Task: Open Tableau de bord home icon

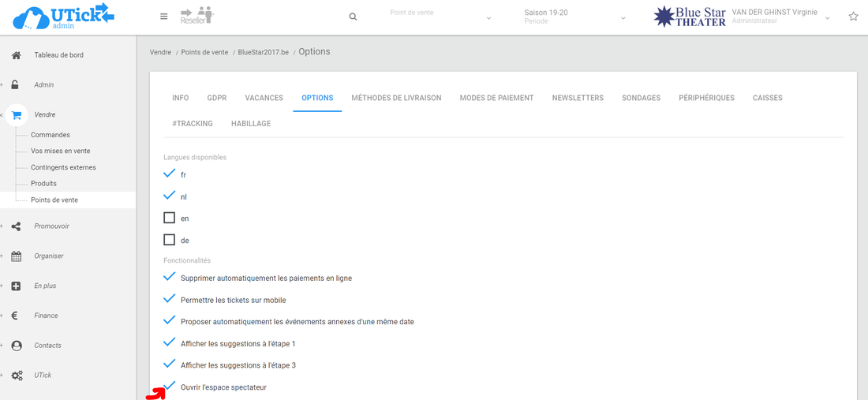Action: tap(16, 55)
